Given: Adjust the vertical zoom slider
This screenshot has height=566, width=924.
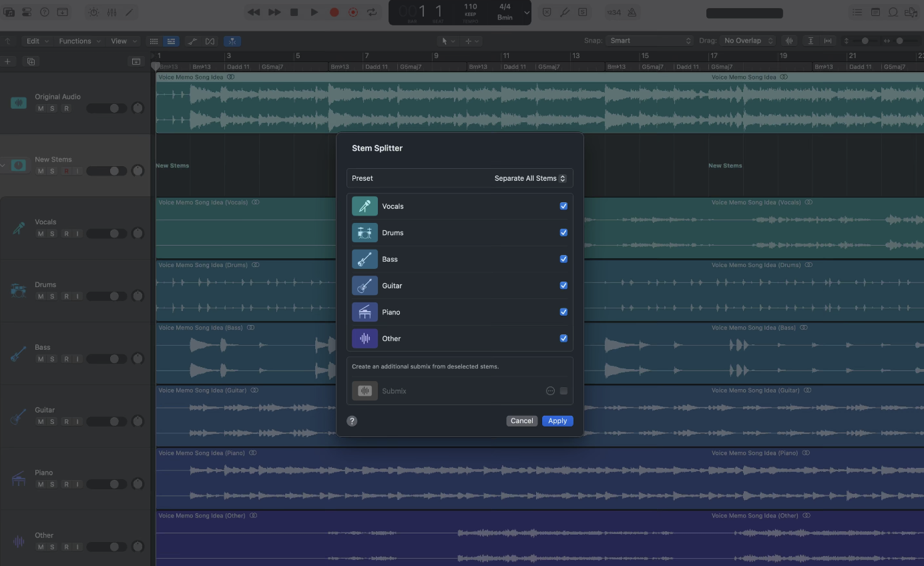Looking at the screenshot, I should 866,41.
